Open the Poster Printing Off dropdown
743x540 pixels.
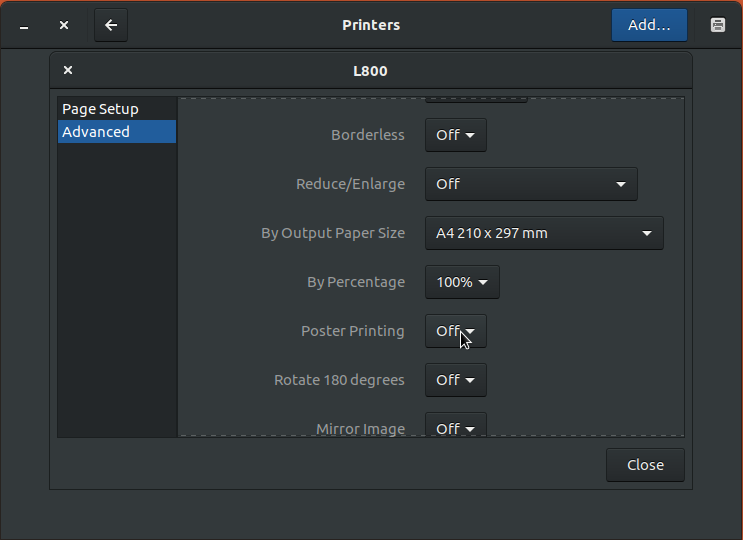(x=456, y=331)
